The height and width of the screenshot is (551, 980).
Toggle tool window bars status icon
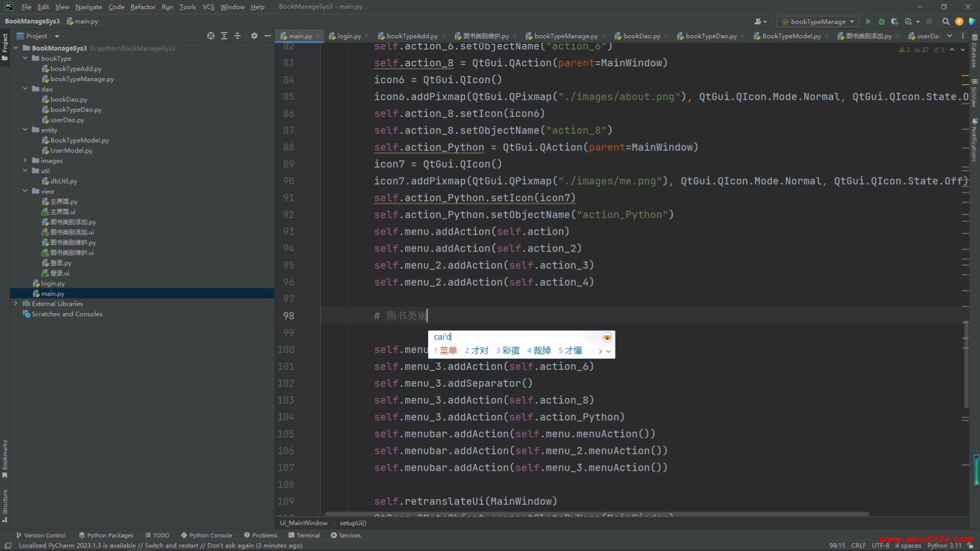tap(8, 545)
